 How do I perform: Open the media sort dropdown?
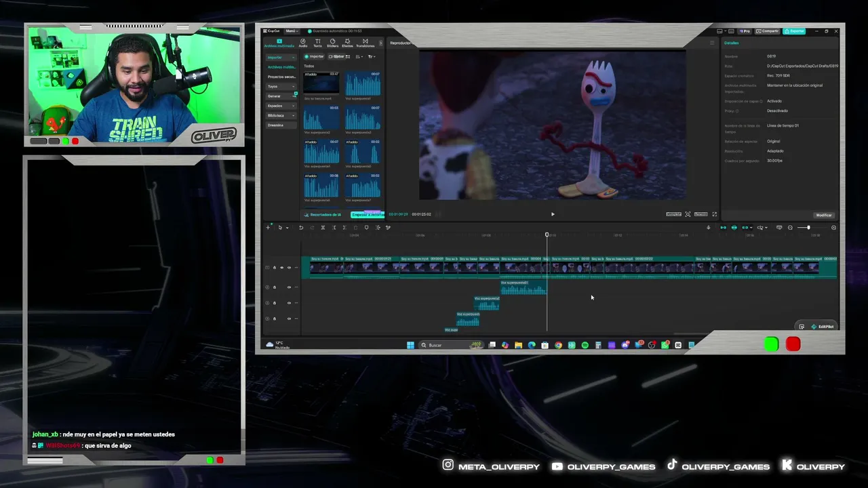click(x=359, y=56)
